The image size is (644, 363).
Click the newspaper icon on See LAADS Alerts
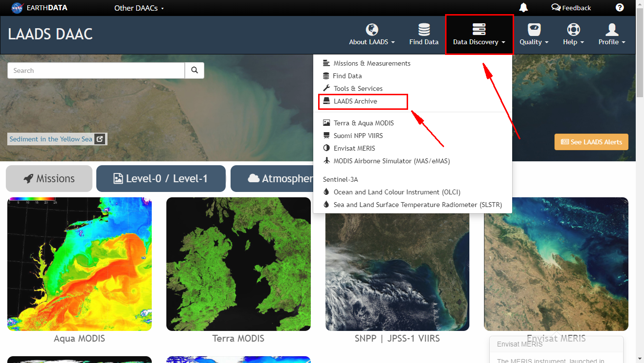pos(565,142)
